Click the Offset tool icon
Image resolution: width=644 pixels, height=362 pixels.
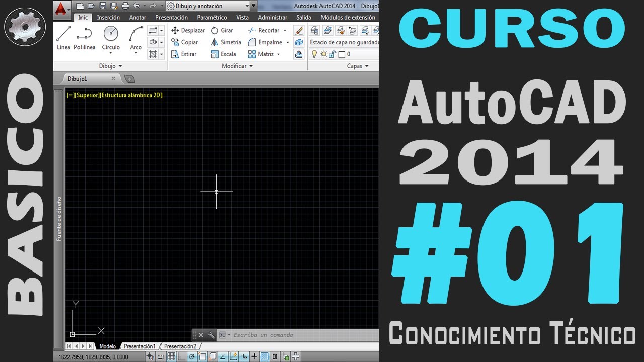point(299,54)
